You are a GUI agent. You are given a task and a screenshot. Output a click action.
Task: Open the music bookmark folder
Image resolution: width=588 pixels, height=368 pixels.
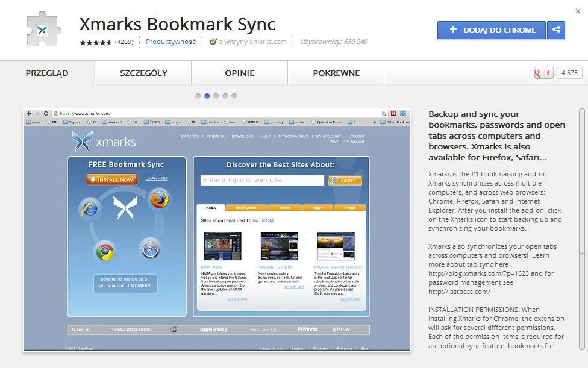[298, 122]
